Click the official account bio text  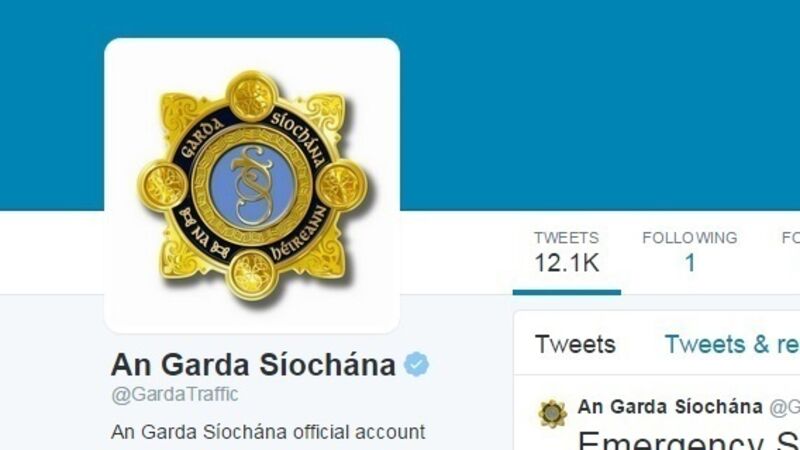coord(268,432)
